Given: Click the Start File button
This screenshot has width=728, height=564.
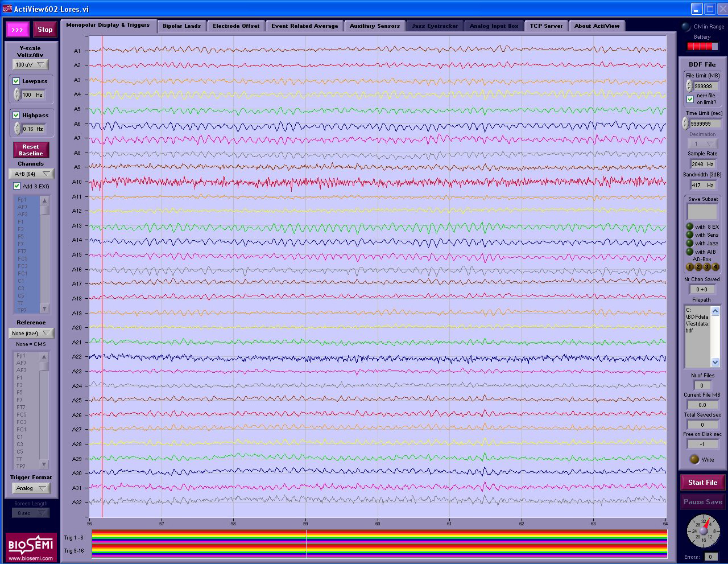Looking at the screenshot, I should coord(702,482).
